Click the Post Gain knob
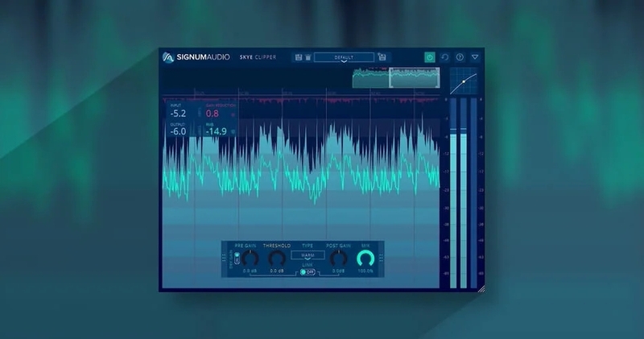The image size is (644, 339). pyautogui.click(x=338, y=258)
